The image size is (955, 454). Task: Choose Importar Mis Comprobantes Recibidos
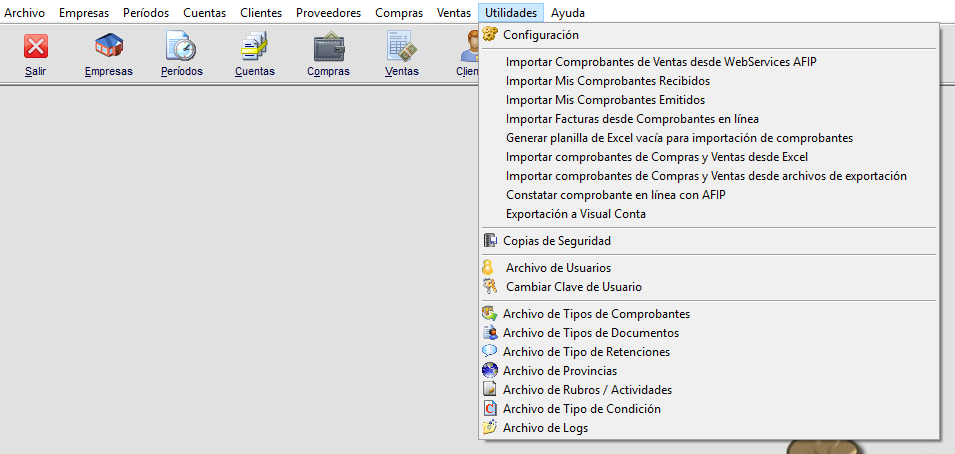tap(608, 81)
